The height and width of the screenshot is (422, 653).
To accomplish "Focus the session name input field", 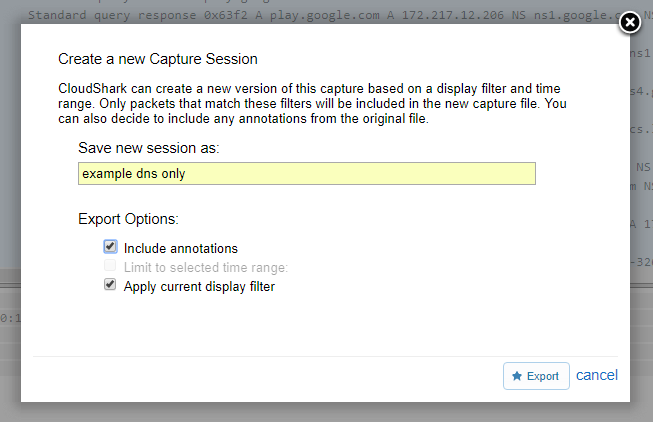I will [x=307, y=173].
